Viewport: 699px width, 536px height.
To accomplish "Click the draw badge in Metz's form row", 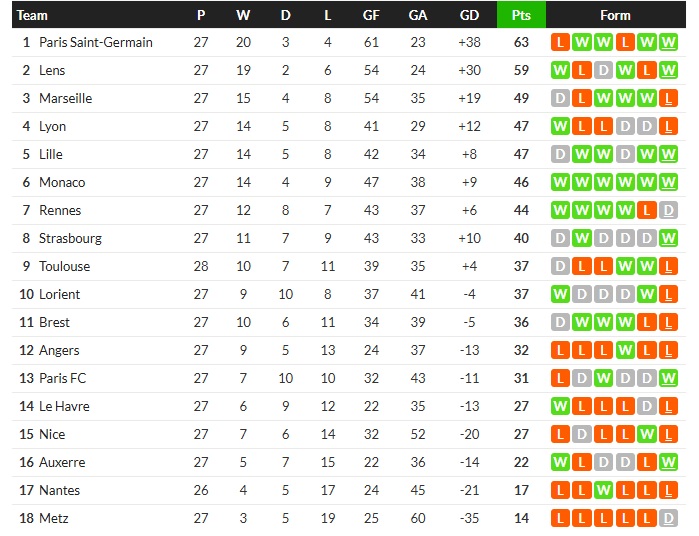I will [669, 519].
